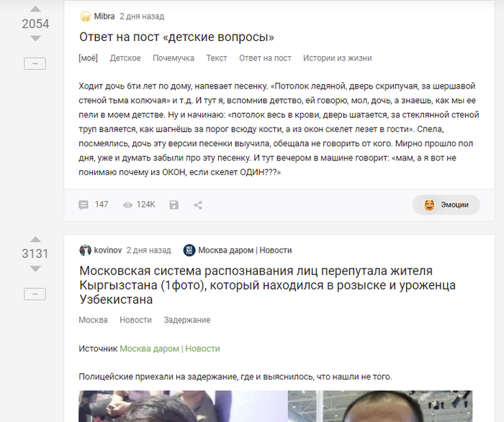This screenshot has height=422, width=504.
Task: Open the Истории из жизни tag
Action: 338,58
